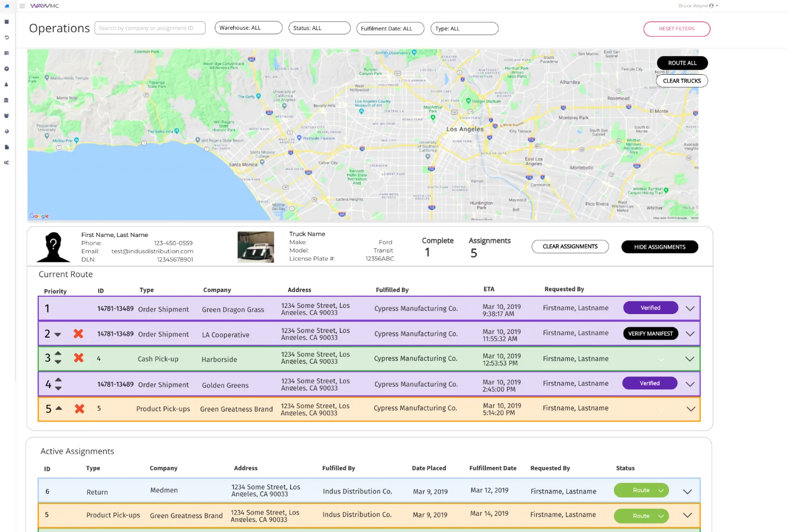Click the Fulfillment Date column header
This screenshot has width=787, height=532.
click(493, 468)
